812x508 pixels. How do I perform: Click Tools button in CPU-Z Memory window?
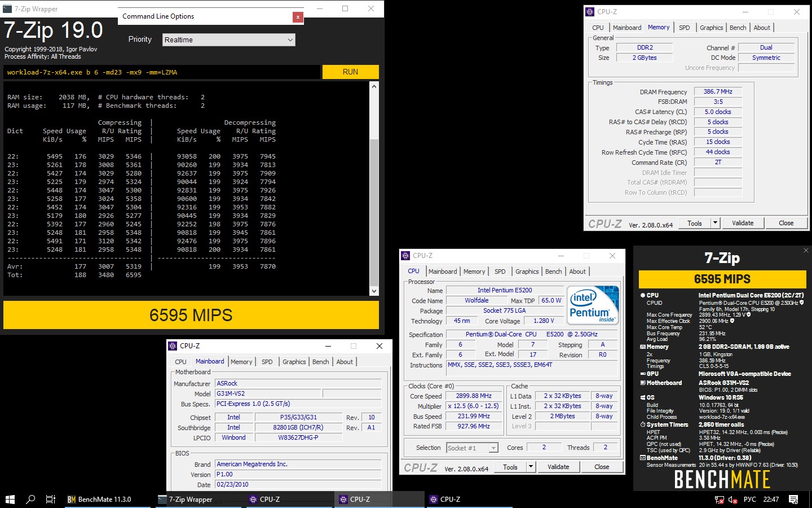pos(695,223)
